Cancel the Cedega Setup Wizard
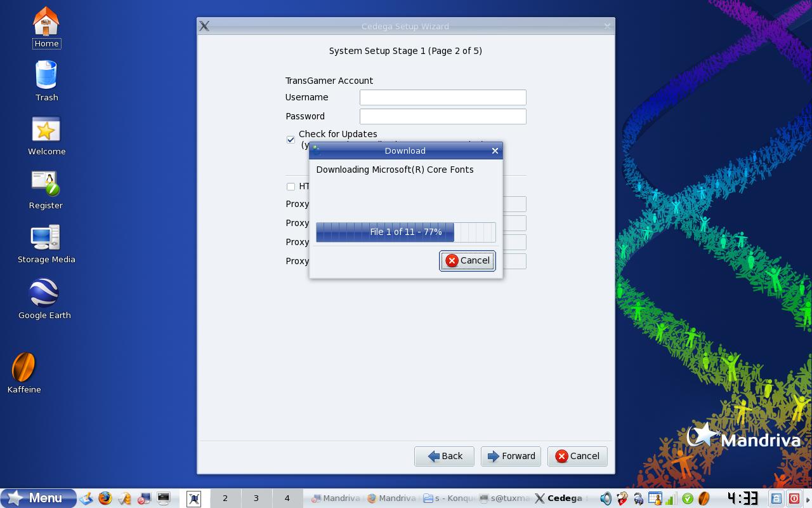 (577, 456)
